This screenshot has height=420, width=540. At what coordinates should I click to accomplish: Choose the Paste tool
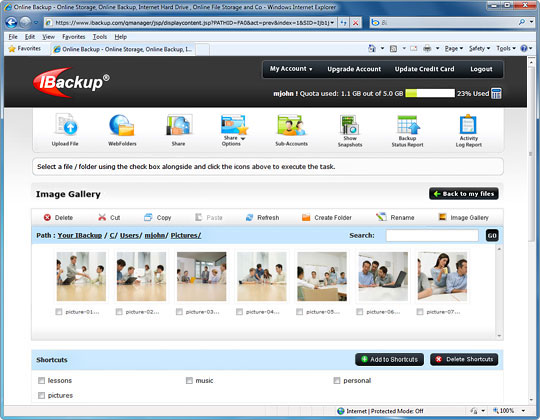(x=209, y=218)
